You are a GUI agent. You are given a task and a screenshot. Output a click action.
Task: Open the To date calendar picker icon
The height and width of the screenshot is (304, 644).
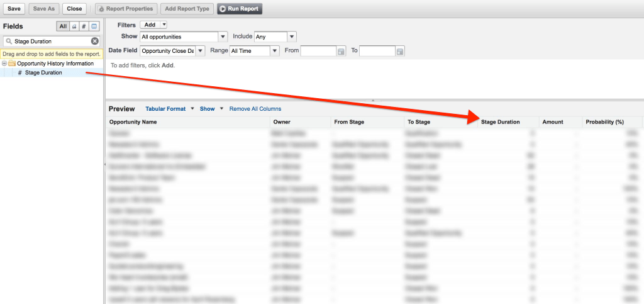click(x=400, y=52)
